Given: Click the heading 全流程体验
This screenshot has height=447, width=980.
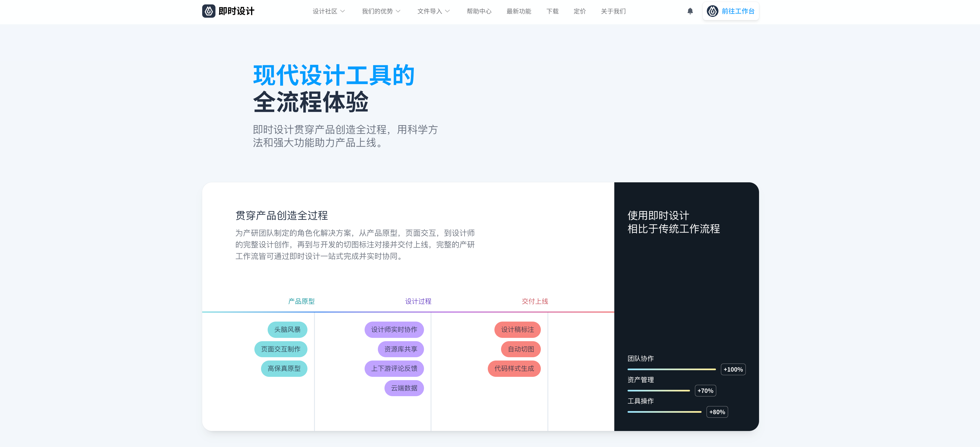Looking at the screenshot, I should pos(311,102).
